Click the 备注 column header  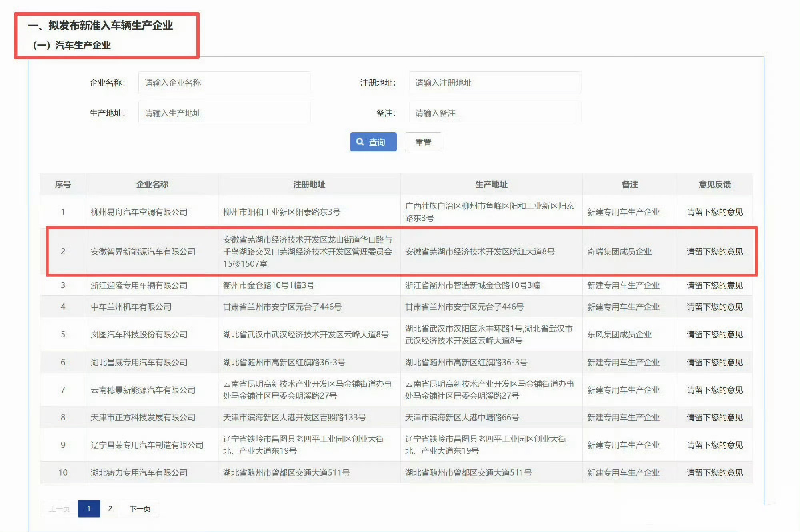tap(630, 184)
